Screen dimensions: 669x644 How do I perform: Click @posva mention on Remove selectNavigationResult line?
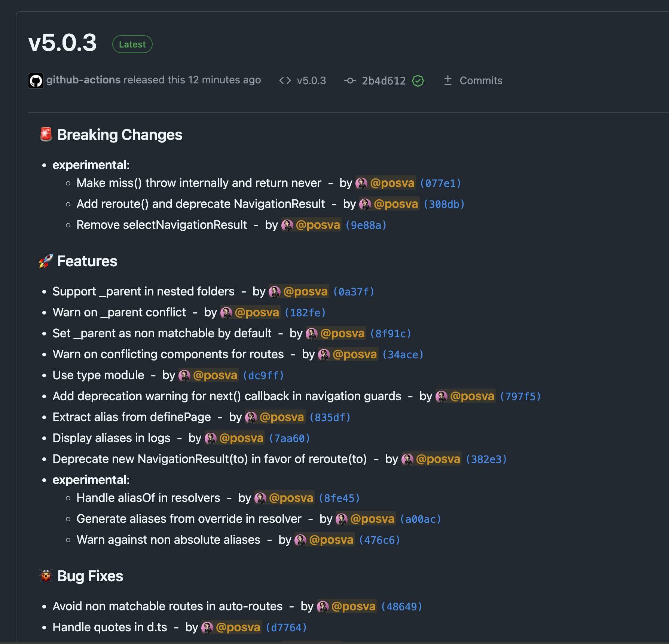click(x=318, y=225)
